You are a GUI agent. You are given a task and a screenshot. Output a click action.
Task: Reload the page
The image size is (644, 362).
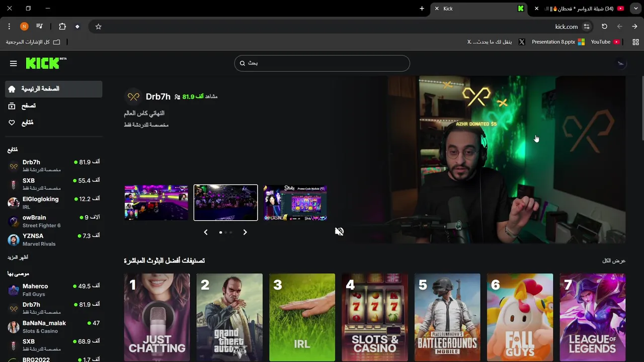pyautogui.click(x=605, y=27)
